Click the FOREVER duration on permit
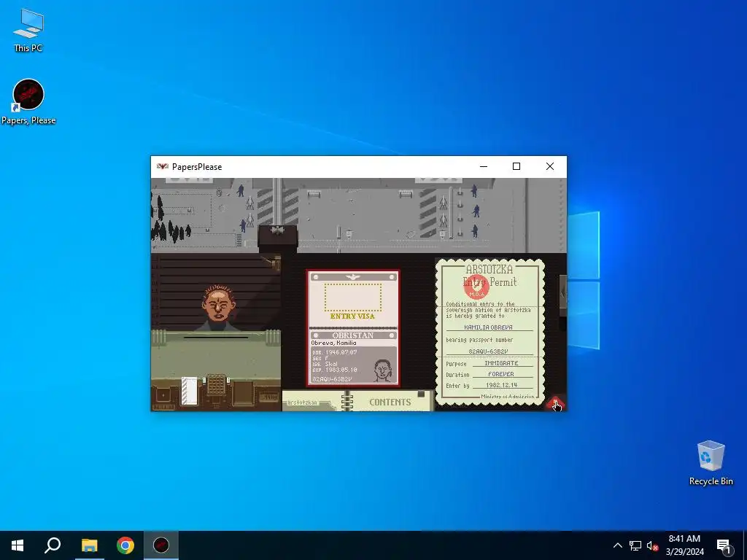This screenshot has width=747, height=560. pyautogui.click(x=501, y=374)
